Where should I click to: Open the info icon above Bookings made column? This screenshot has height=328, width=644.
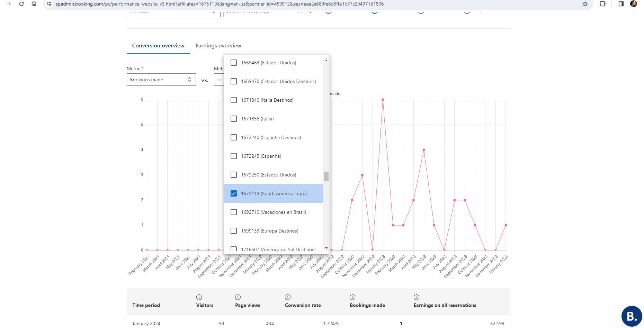coord(352,297)
